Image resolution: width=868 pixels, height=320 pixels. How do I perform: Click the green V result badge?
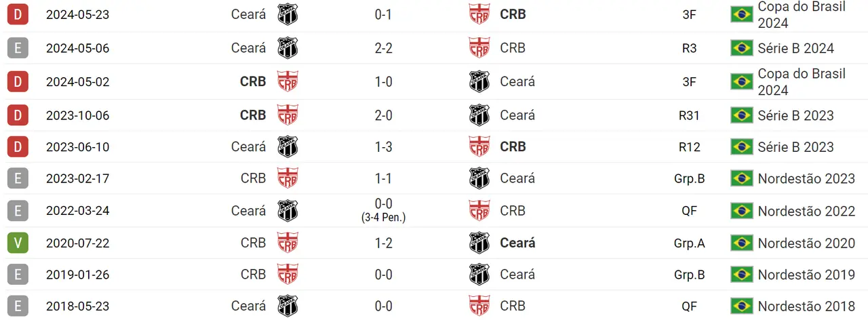point(17,243)
